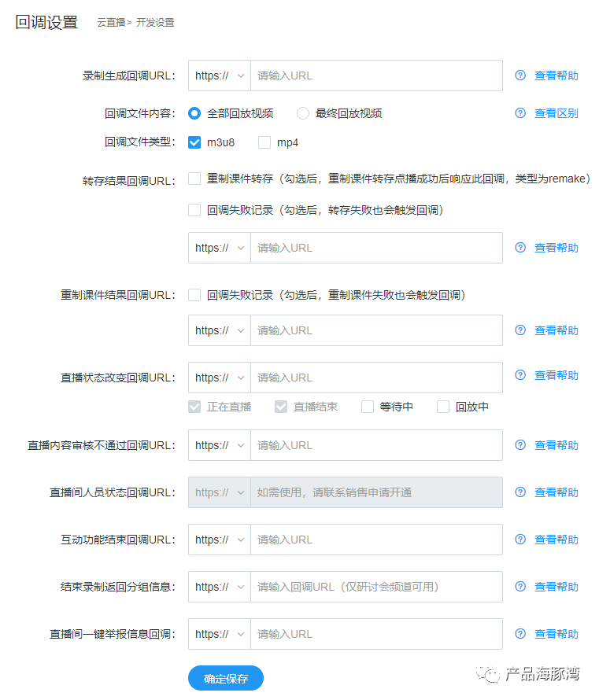The image size is (599, 700).
Task: Click the help icon beside 转存结果回调URL
Action: [520, 247]
